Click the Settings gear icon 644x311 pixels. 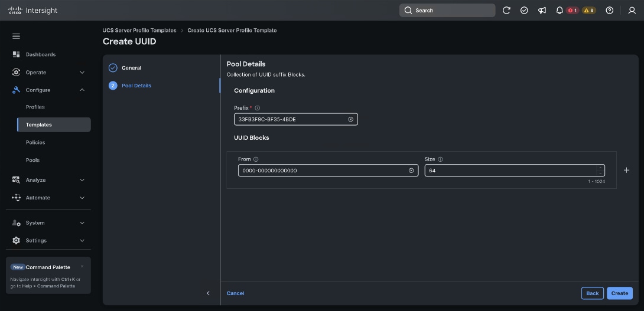click(x=16, y=240)
